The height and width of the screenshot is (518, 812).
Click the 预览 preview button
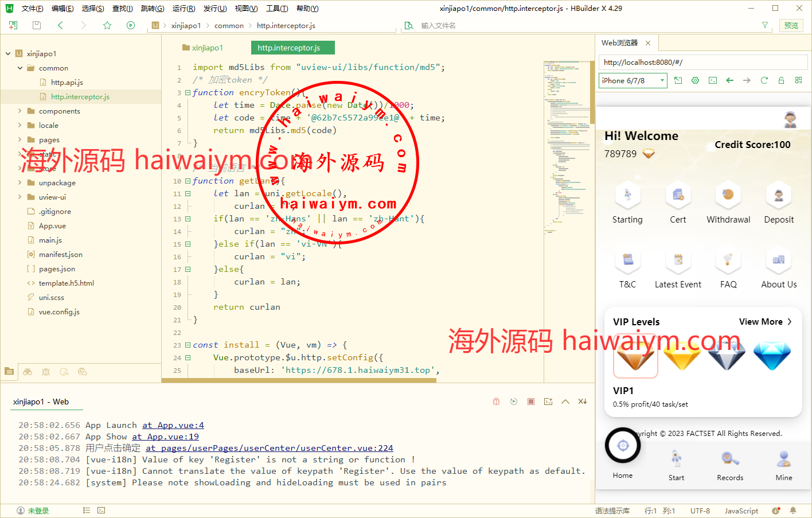(791, 25)
